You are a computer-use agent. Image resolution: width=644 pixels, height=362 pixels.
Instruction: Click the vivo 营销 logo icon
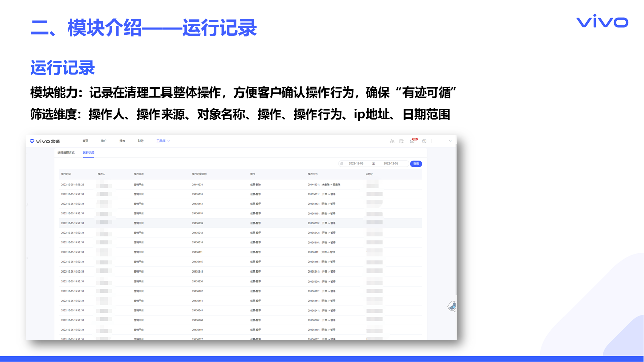point(32,141)
